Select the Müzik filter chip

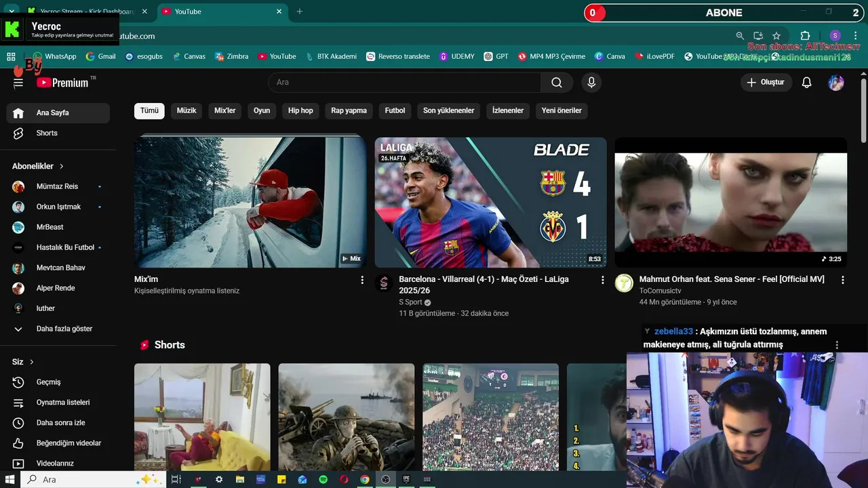186,110
